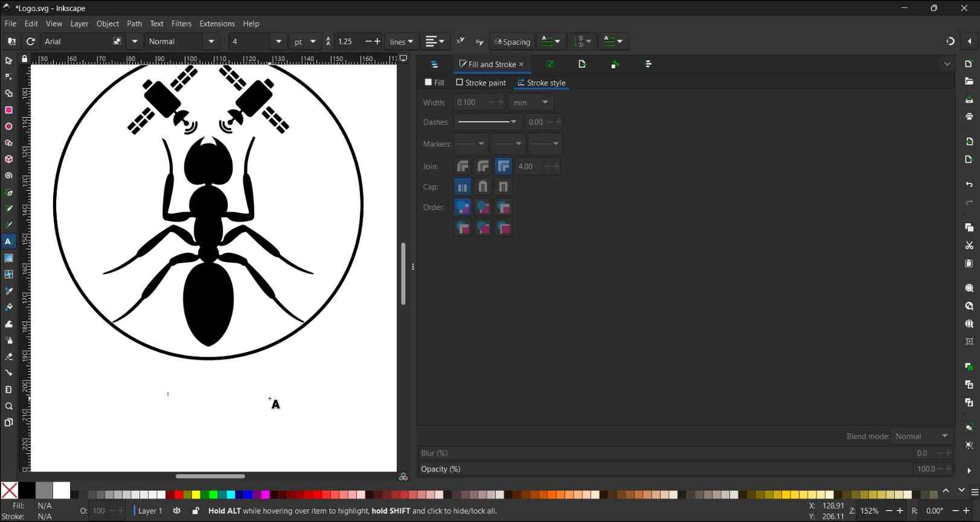
Task: Click the zoom in plus button
Action: point(900,511)
